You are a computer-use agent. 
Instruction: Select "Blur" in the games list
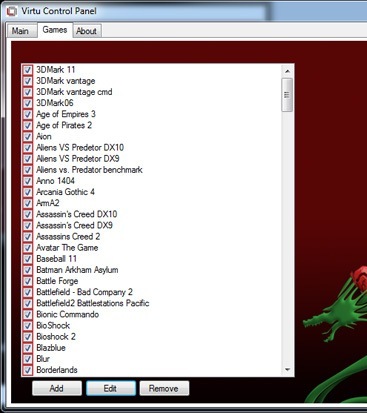[43, 359]
